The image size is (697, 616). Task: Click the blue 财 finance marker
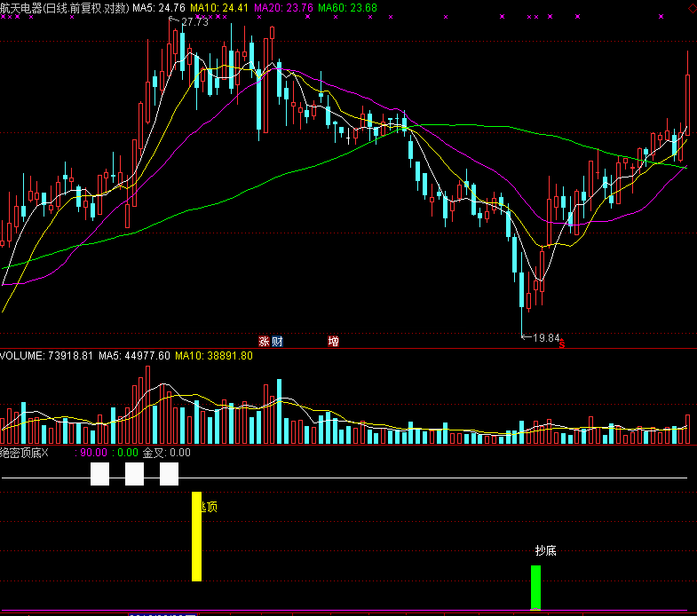277,341
